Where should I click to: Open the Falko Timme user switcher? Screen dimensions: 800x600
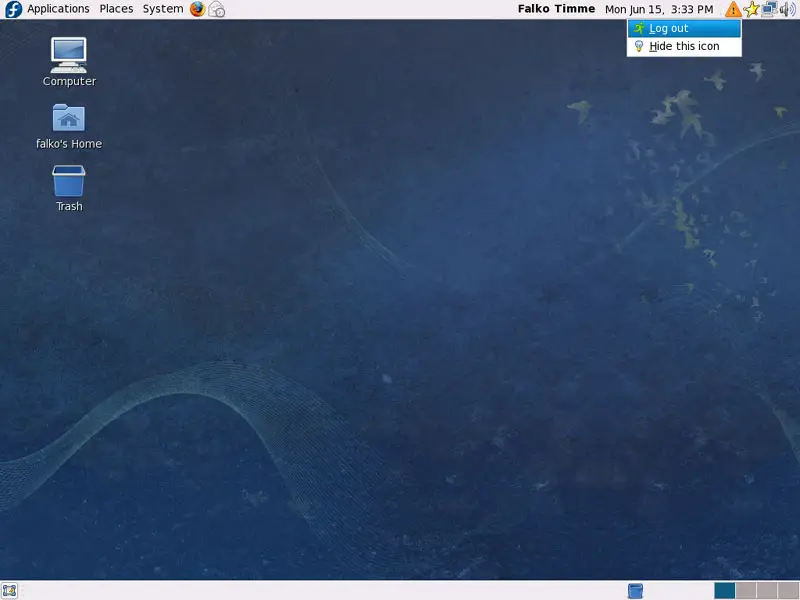(x=556, y=9)
